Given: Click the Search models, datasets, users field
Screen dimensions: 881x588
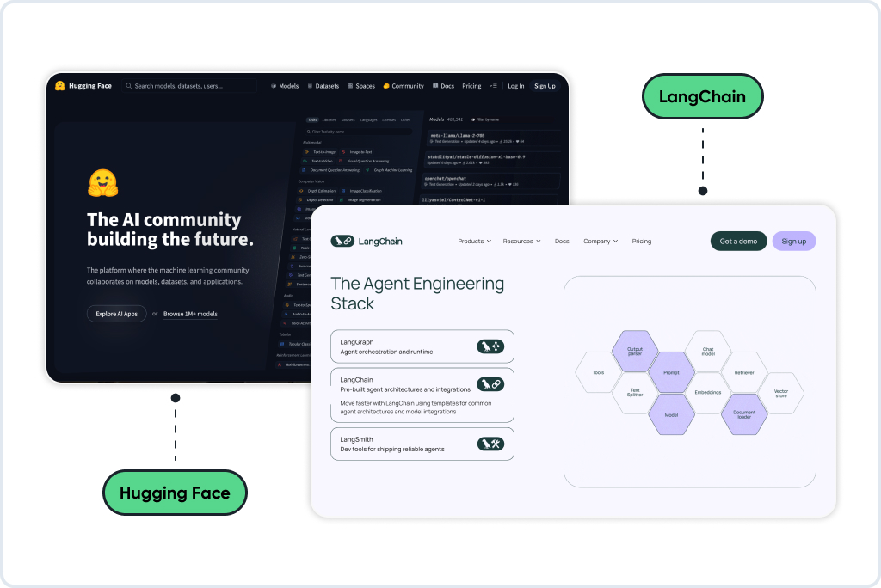Looking at the screenshot, I should (x=189, y=86).
